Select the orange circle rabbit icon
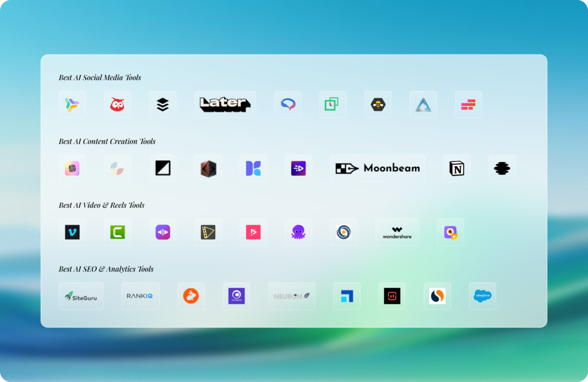The image size is (588, 382). (x=191, y=296)
